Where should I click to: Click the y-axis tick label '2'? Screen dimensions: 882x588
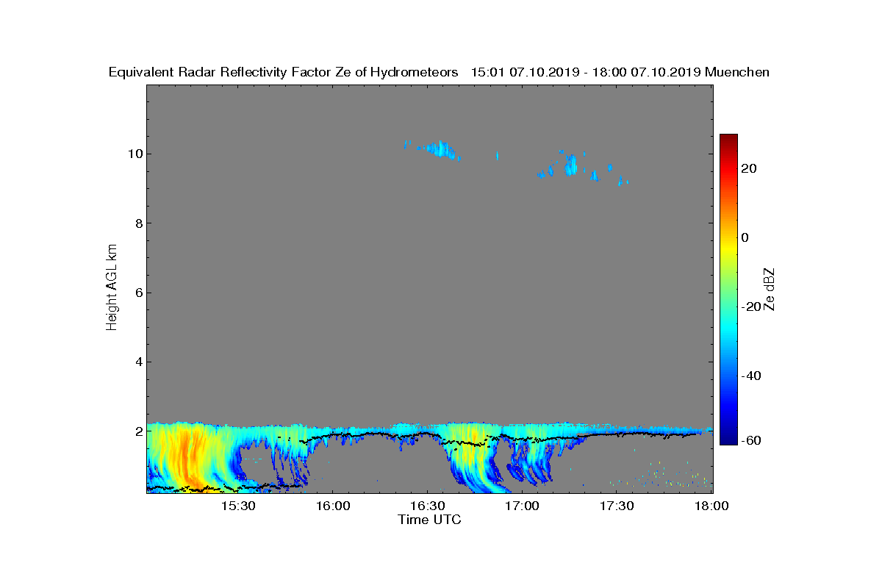[138, 431]
